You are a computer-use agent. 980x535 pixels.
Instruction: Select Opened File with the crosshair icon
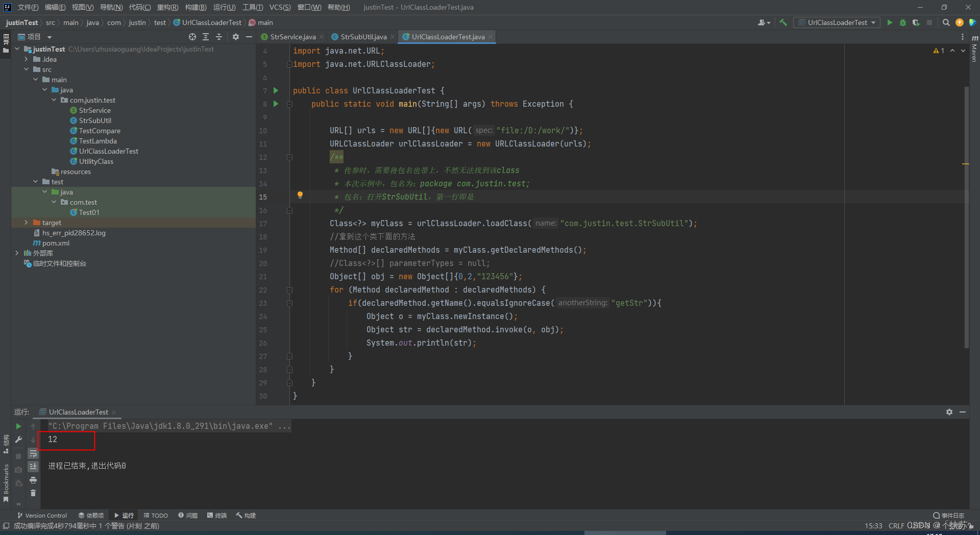click(x=192, y=37)
